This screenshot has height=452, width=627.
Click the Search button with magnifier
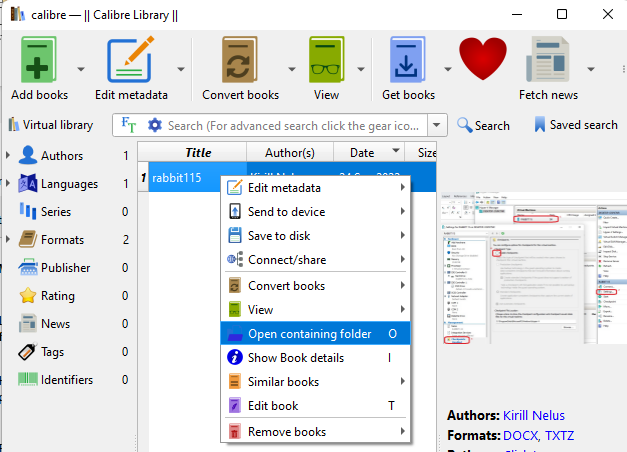(x=483, y=125)
